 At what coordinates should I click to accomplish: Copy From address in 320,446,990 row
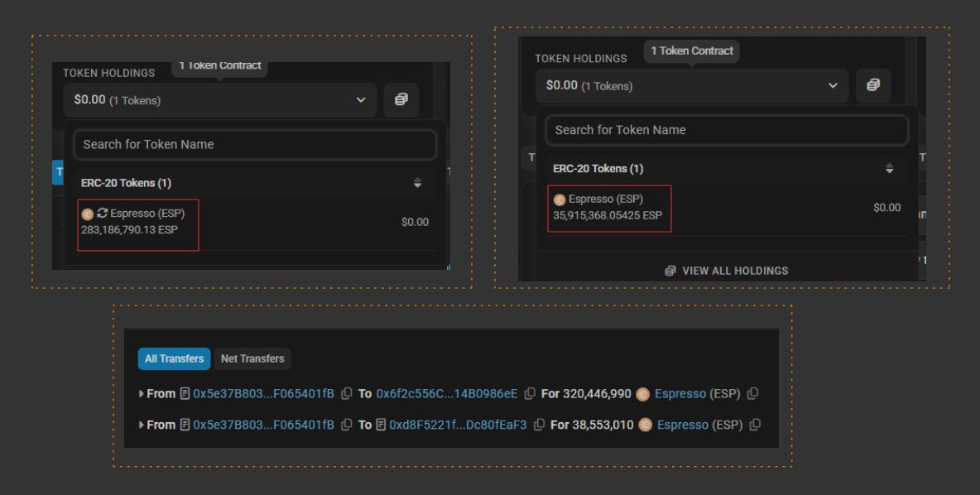click(x=346, y=394)
